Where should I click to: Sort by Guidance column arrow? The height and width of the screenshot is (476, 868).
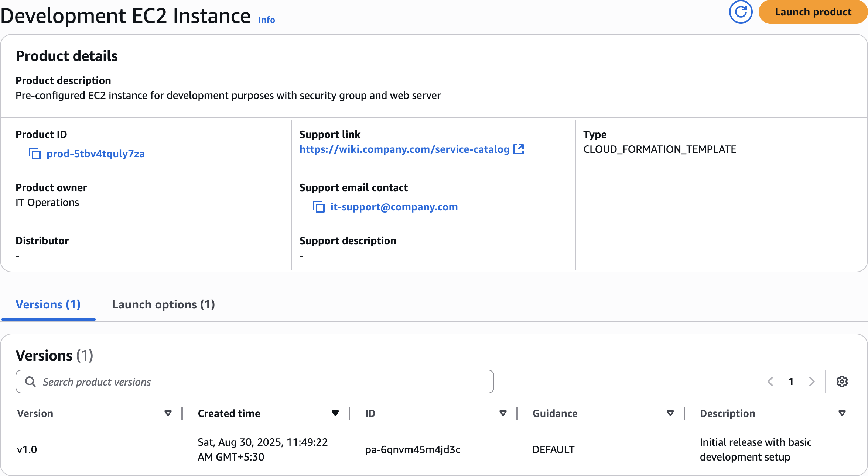[x=670, y=413]
